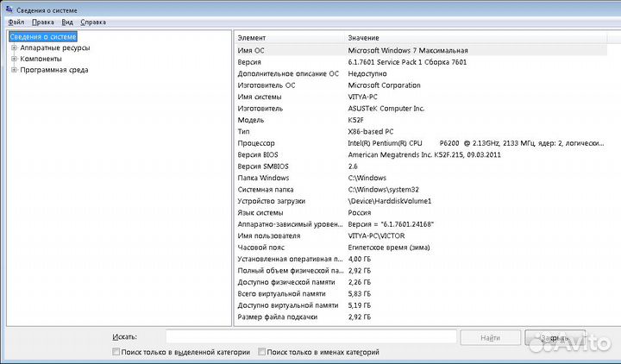Viewport: 621px width, 364px height.
Task: Click the Закрыть button
Action: (555, 338)
